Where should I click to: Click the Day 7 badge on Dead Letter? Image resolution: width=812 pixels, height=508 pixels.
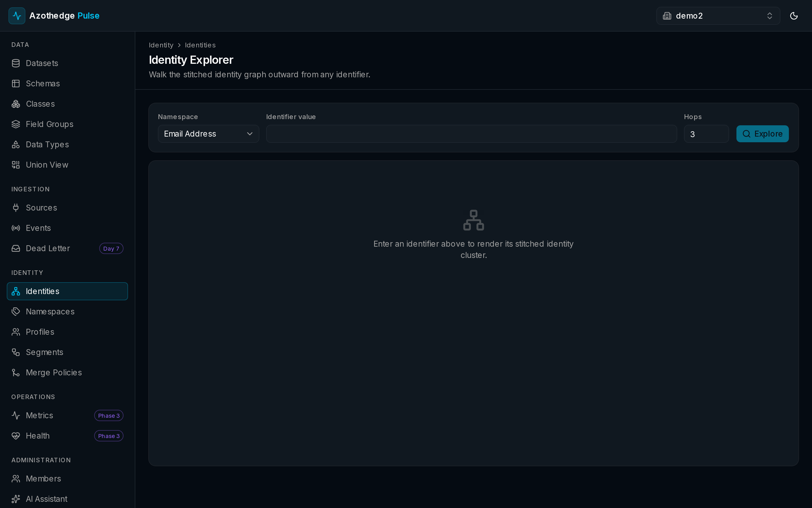(x=111, y=249)
